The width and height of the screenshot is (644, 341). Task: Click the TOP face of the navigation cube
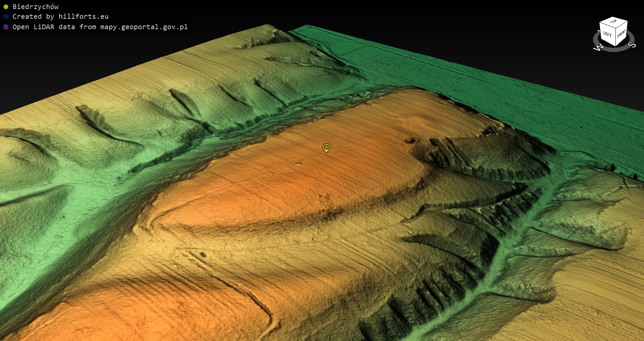(613, 22)
